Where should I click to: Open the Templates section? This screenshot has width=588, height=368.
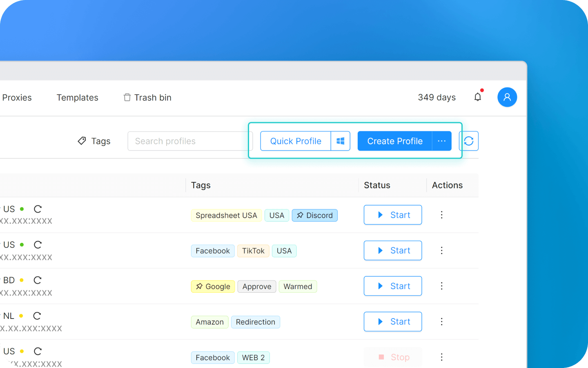[77, 97]
